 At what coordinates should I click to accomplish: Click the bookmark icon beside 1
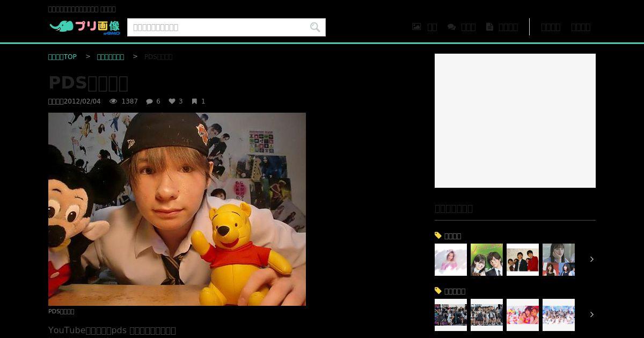click(x=194, y=101)
